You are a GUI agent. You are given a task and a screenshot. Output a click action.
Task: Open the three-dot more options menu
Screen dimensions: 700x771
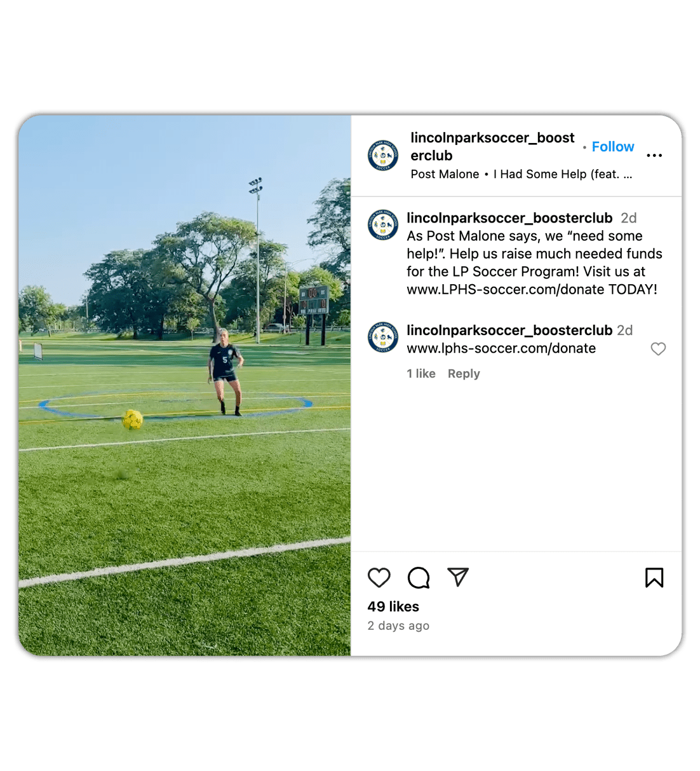pyautogui.click(x=654, y=156)
